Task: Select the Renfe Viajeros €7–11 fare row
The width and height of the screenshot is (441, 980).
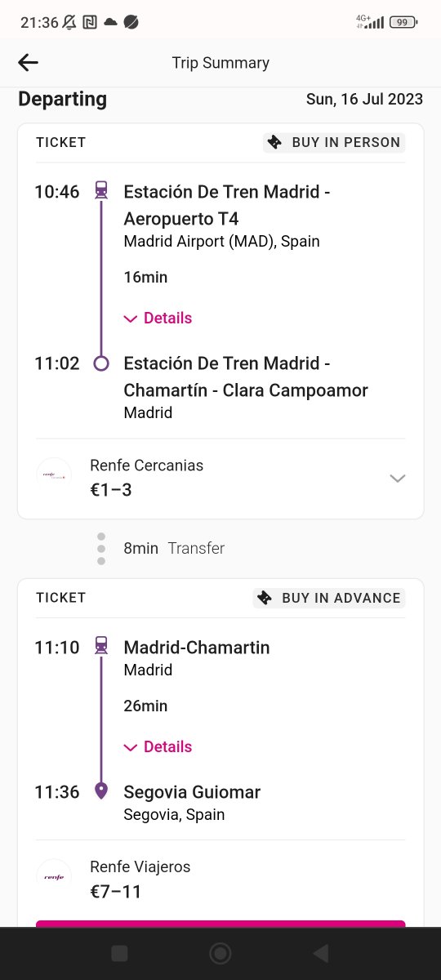Action: 220,879
